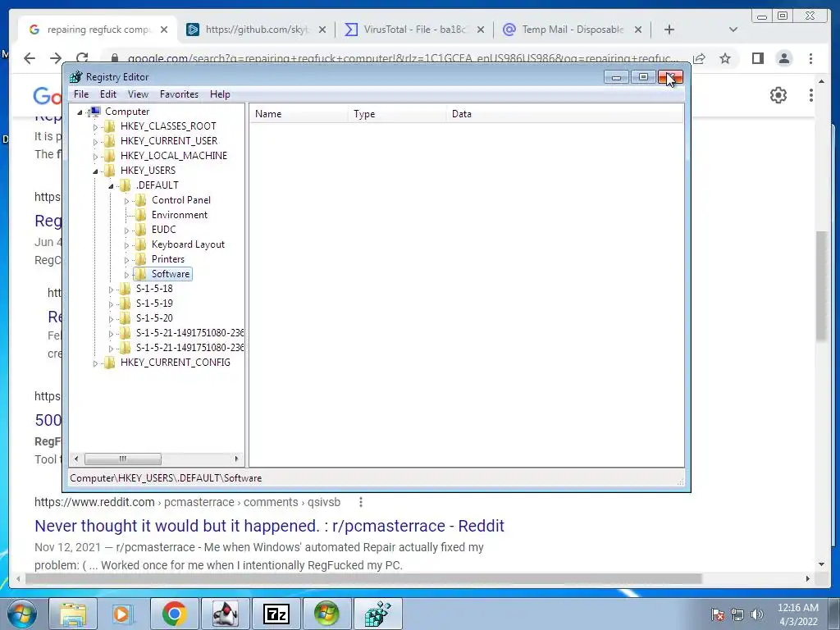Open the Help menu in Registry Editor

pos(220,94)
